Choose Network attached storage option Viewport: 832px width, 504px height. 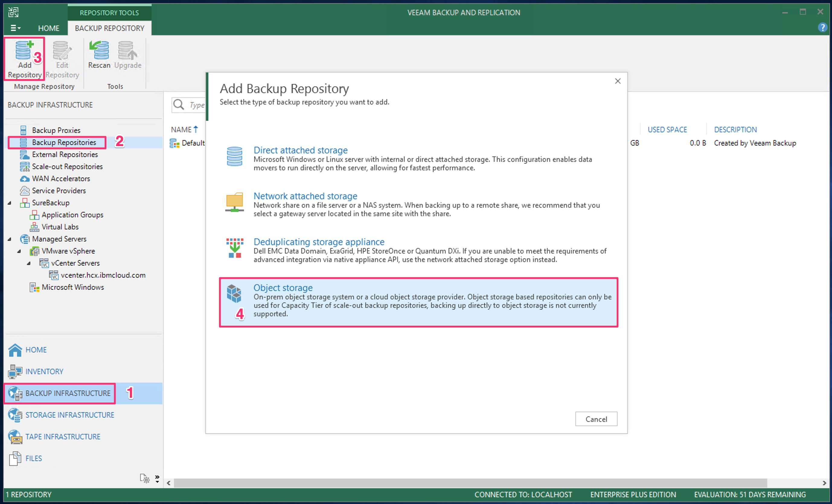point(305,196)
